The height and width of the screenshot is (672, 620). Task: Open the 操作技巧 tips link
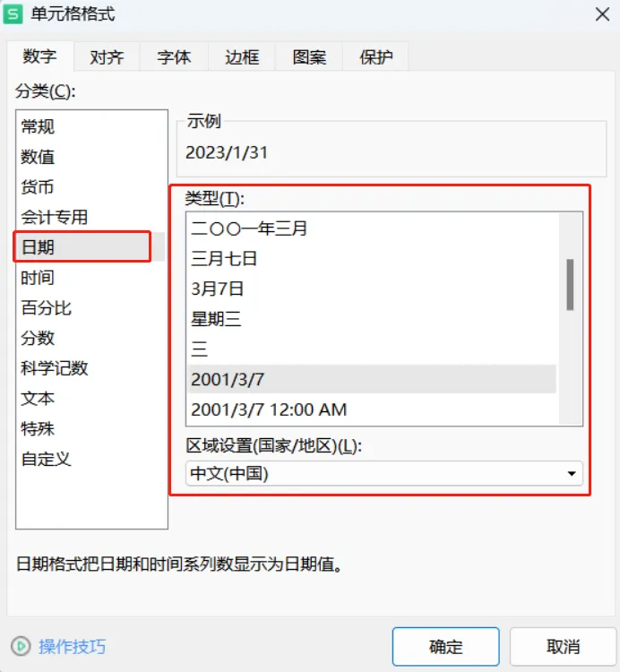[72, 646]
